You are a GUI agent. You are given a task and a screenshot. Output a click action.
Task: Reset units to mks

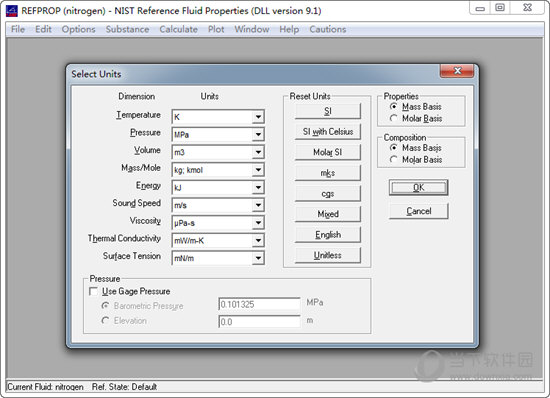[328, 173]
